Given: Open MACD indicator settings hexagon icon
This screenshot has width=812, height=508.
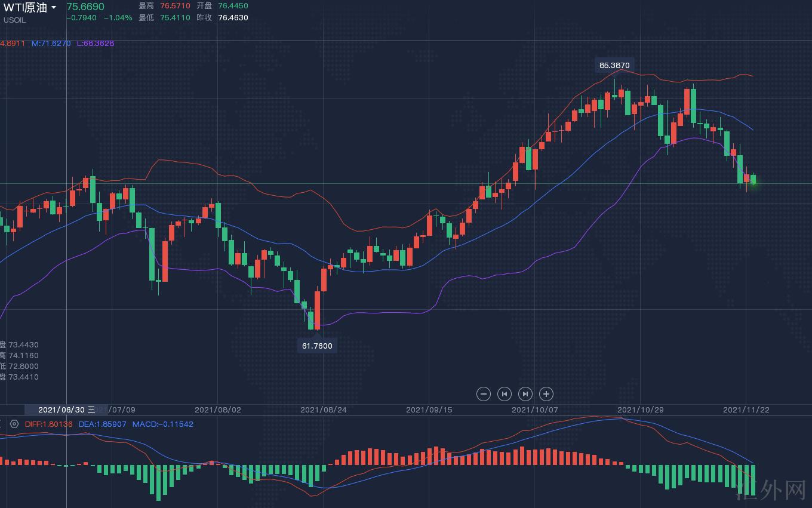Looking at the screenshot, I should (14, 424).
